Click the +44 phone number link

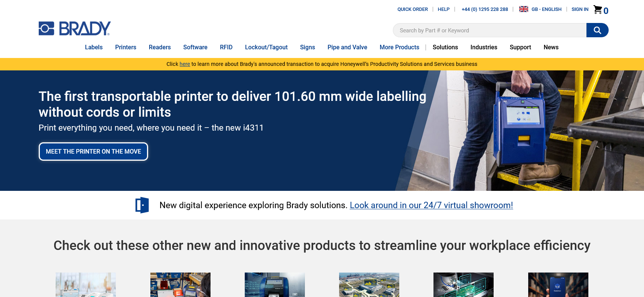click(485, 9)
